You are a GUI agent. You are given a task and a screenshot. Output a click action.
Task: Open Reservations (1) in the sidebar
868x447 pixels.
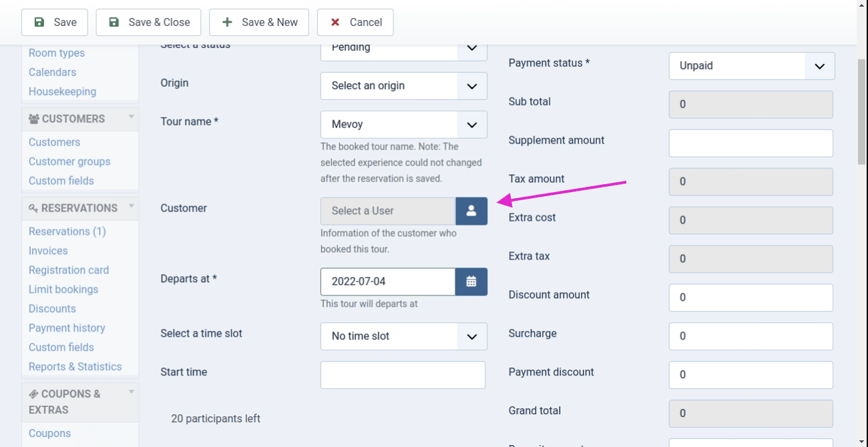point(67,232)
